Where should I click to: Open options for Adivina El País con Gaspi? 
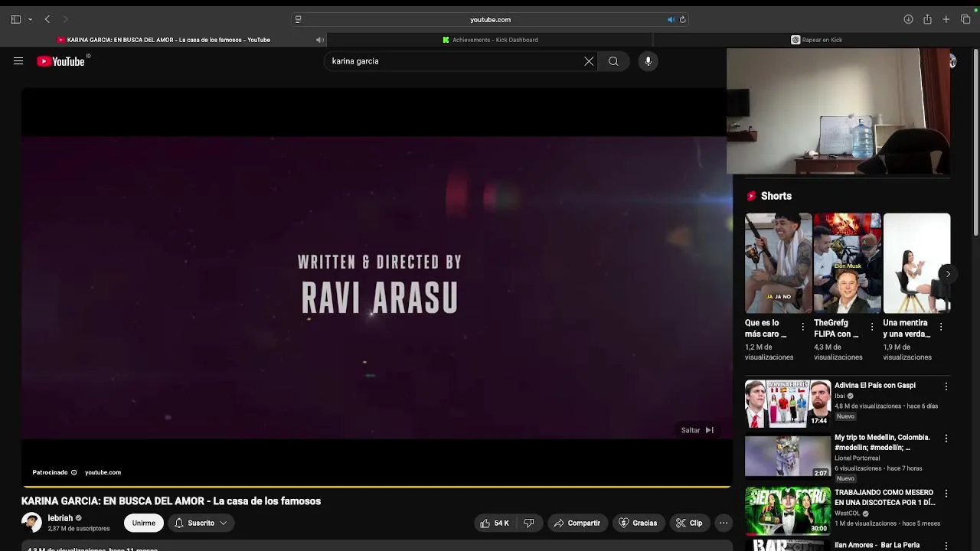[x=946, y=386]
